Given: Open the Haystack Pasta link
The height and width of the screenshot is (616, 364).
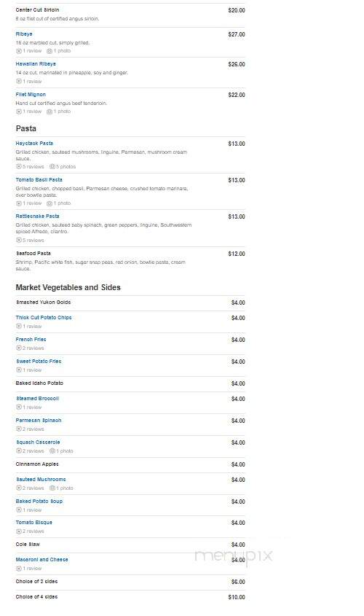Looking at the screenshot, I should (x=34, y=144).
